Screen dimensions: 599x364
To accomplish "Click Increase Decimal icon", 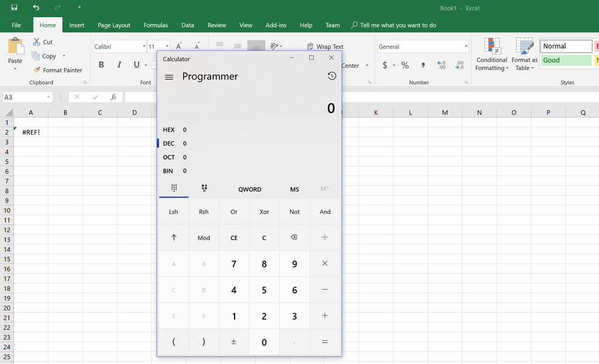I will click(441, 65).
